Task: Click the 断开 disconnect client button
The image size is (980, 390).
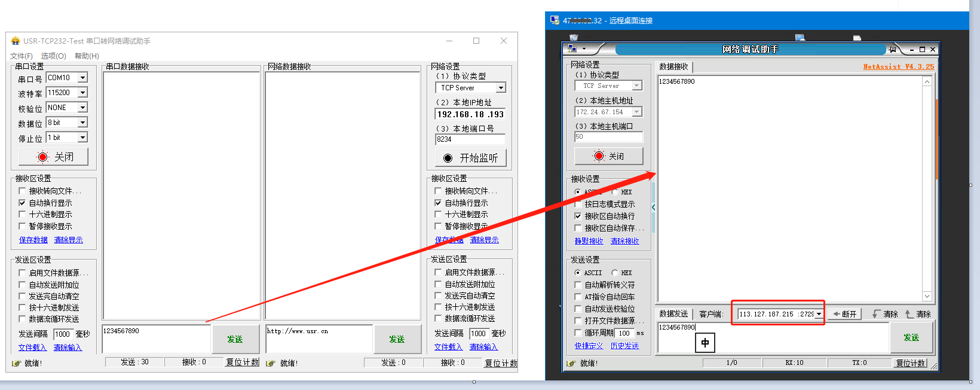Action: (x=845, y=314)
